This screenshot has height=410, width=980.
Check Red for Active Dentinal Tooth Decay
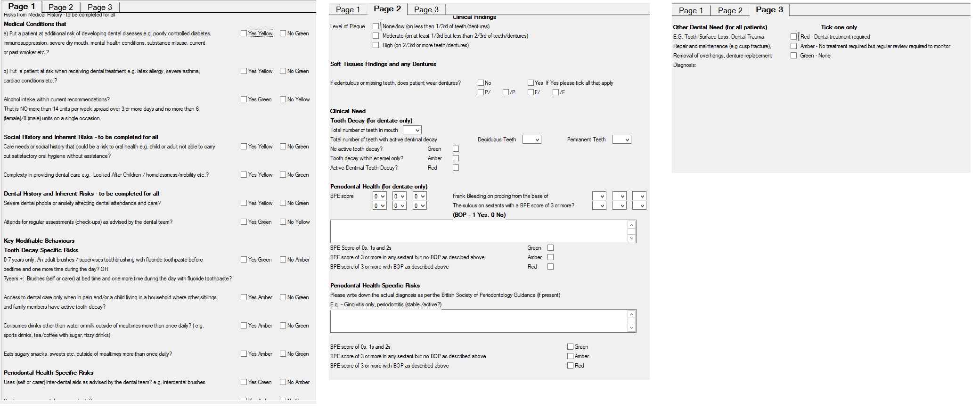click(456, 168)
